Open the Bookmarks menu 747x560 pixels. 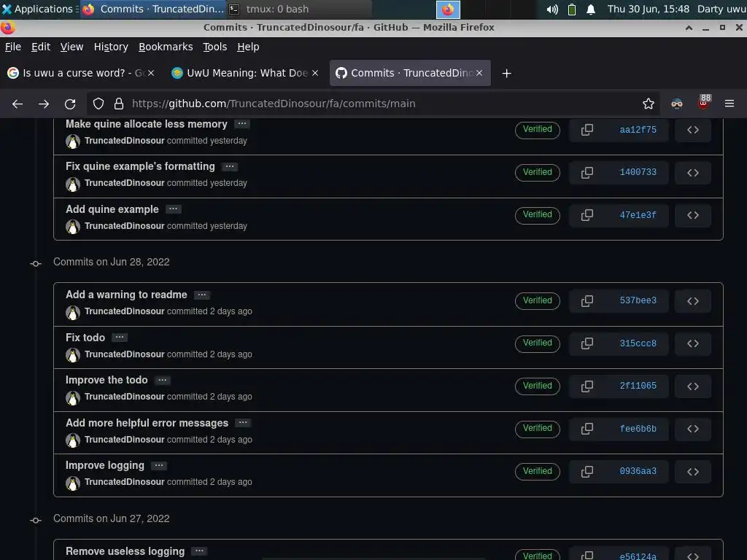click(x=166, y=47)
